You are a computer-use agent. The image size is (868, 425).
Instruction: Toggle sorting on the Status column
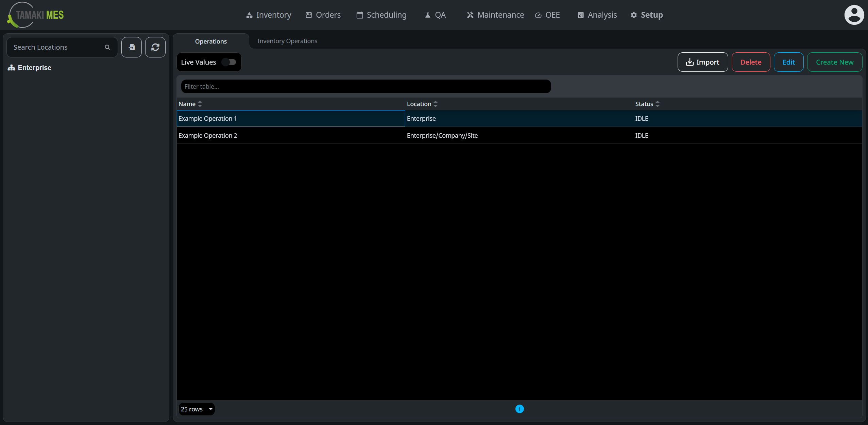click(x=657, y=104)
